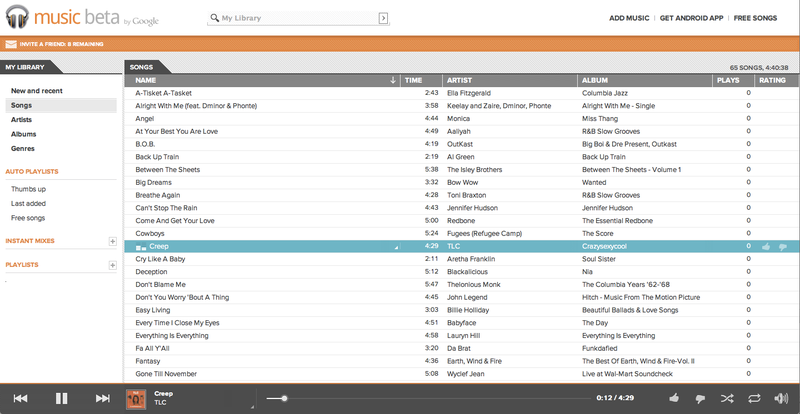Select the song A-Tisket A-Tasket
The height and width of the screenshot is (414, 800).
click(164, 93)
